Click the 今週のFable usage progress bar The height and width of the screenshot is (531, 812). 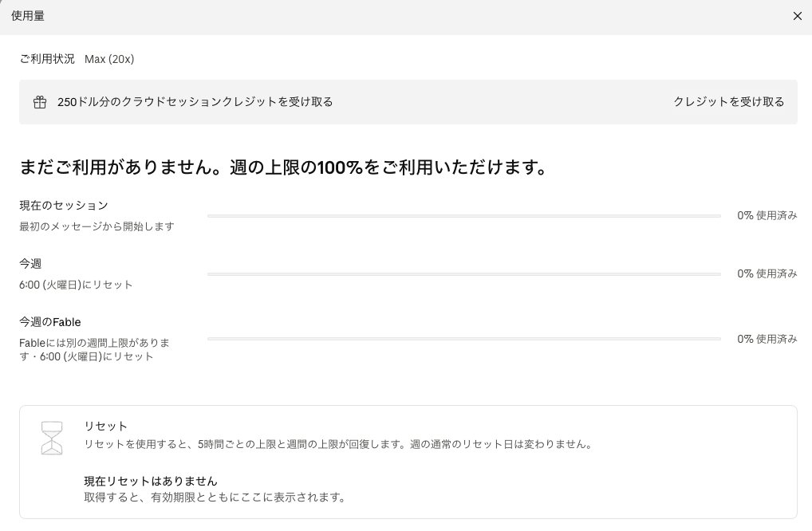click(x=464, y=339)
